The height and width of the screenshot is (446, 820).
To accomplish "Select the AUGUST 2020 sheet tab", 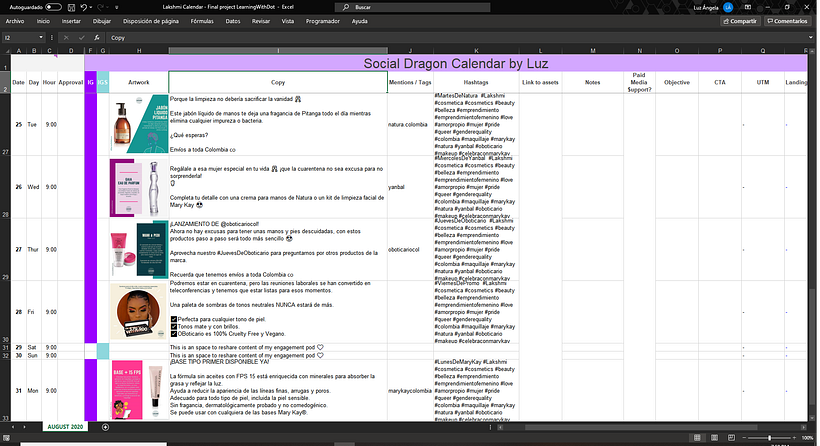I will [65, 427].
